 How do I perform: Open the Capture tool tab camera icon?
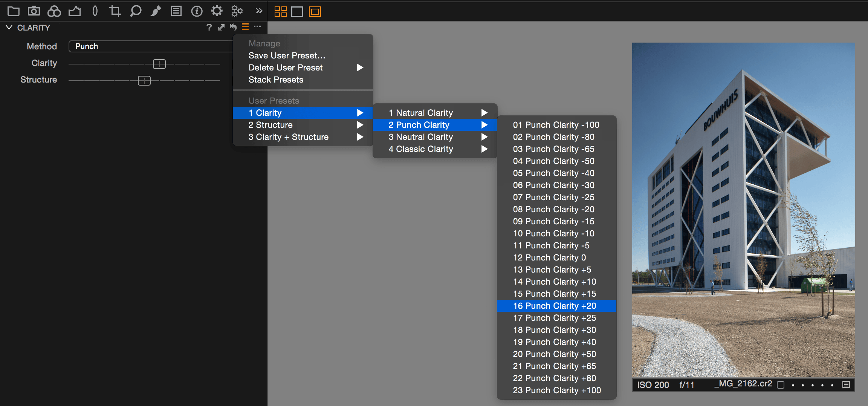point(34,11)
